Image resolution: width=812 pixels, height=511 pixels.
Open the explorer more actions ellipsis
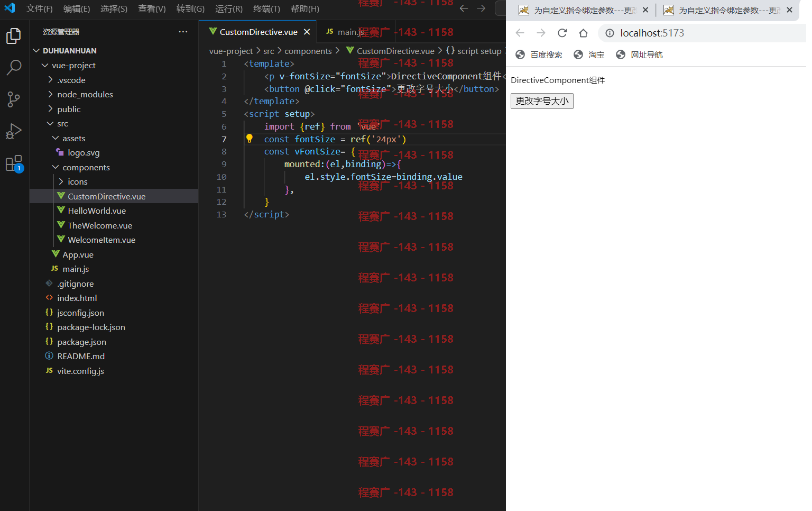click(183, 32)
